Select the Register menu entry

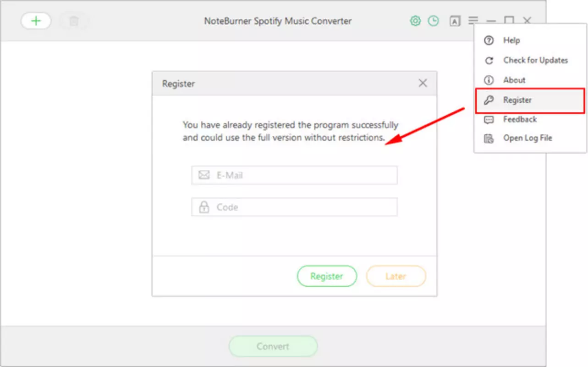click(530, 100)
